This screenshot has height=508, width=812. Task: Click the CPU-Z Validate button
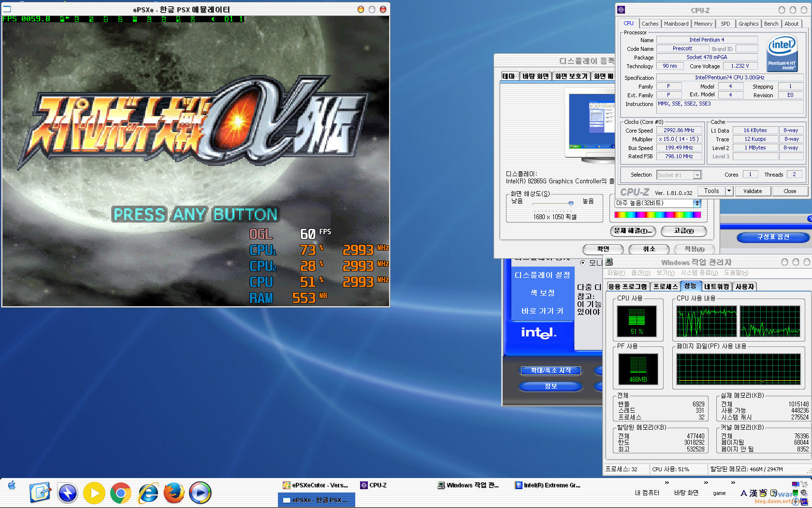click(752, 191)
